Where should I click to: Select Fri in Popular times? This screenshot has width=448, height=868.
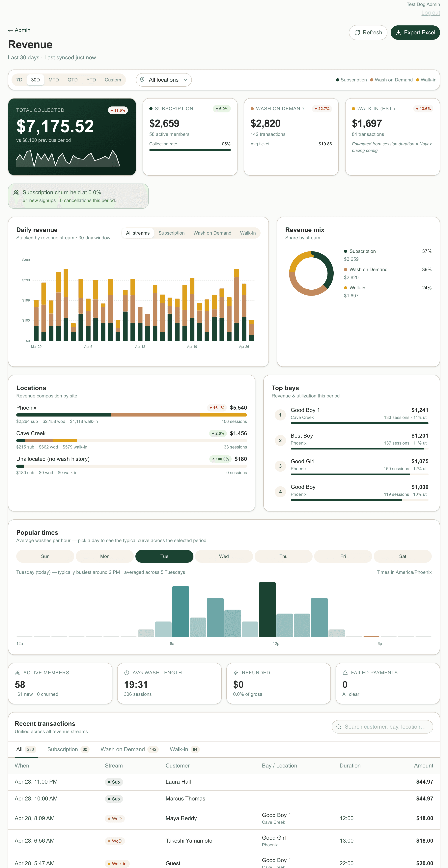tap(343, 556)
